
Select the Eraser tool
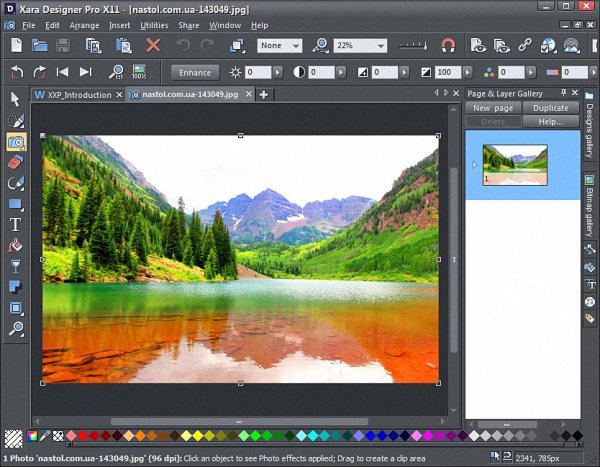coord(15,162)
